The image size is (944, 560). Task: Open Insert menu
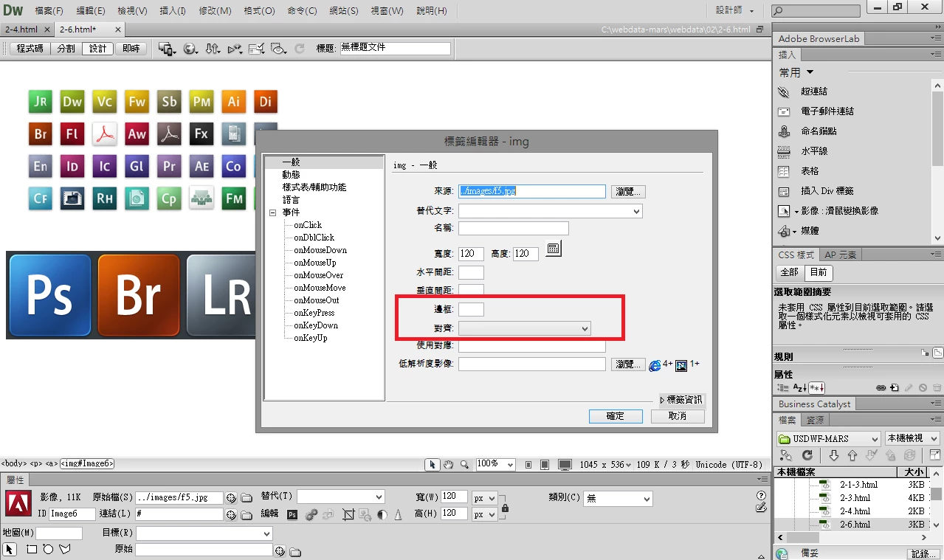173,11
